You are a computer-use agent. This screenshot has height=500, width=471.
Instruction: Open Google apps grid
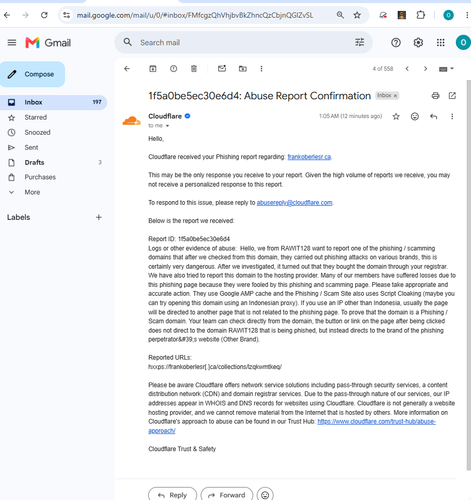[440, 43]
